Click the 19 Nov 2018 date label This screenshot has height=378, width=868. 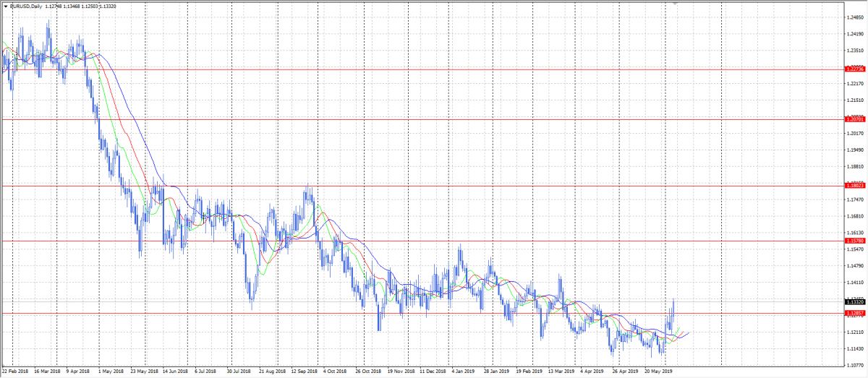pos(400,371)
